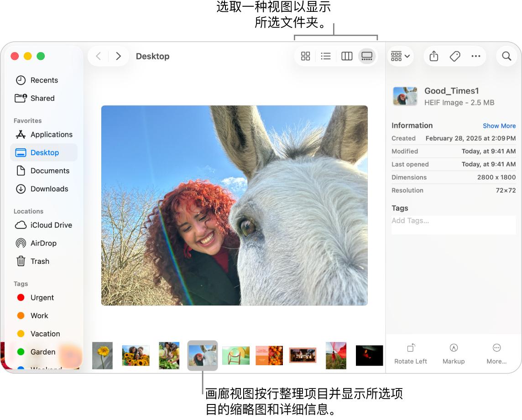Open the more actions ellipsis menu
Viewport: 522px width, 420px height.
pyautogui.click(x=476, y=56)
